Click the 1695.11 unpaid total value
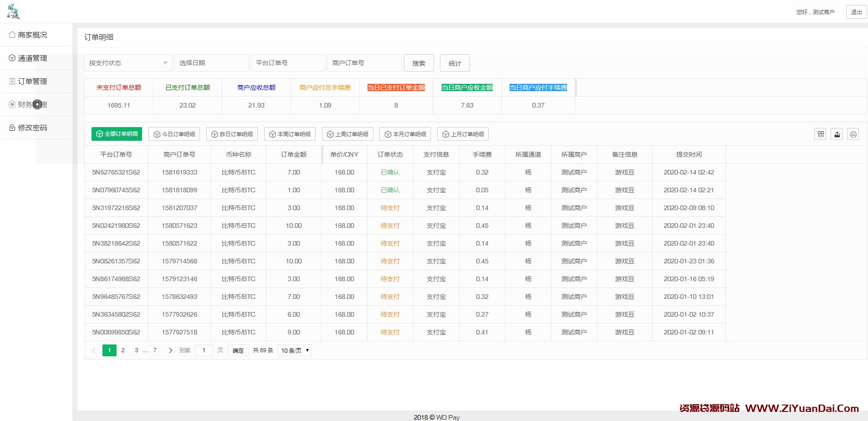868x421 pixels. tap(119, 105)
